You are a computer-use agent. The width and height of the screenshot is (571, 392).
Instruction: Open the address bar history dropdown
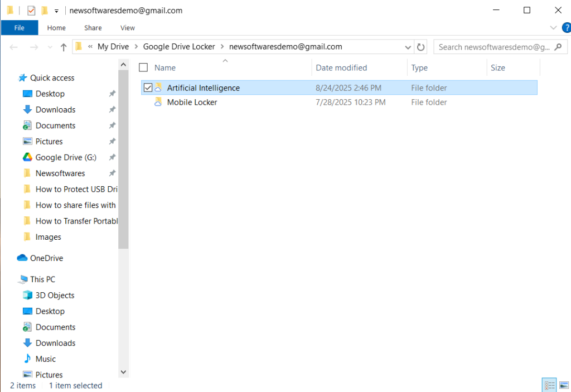(408, 47)
